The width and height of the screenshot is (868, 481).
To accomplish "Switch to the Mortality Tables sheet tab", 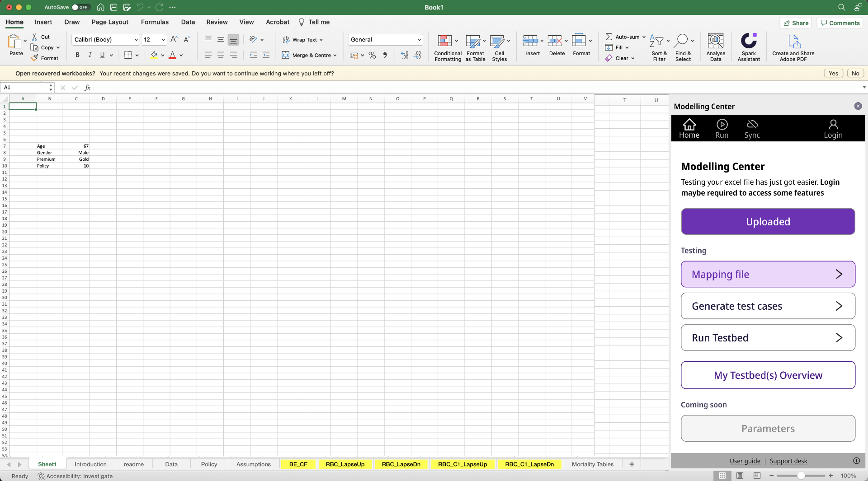I will click(x=592, y=464).
